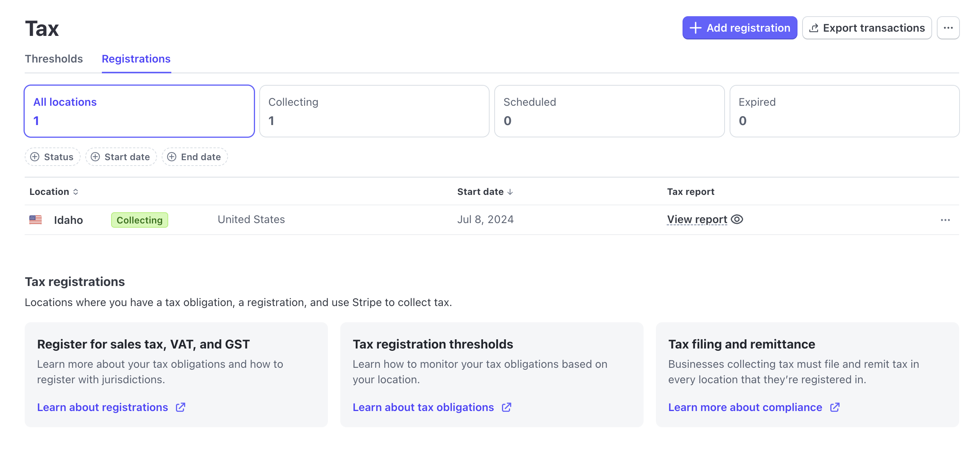The width and height of the screenshot is (980, 450).
Task: Click the Start date column sort arrow
Action: [x=510, y=192]
